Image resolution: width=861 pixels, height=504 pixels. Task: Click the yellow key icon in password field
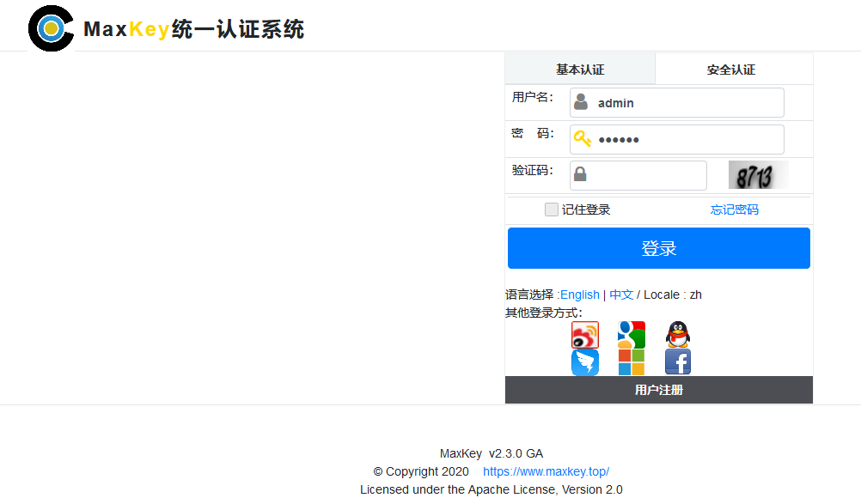[582, 138]
